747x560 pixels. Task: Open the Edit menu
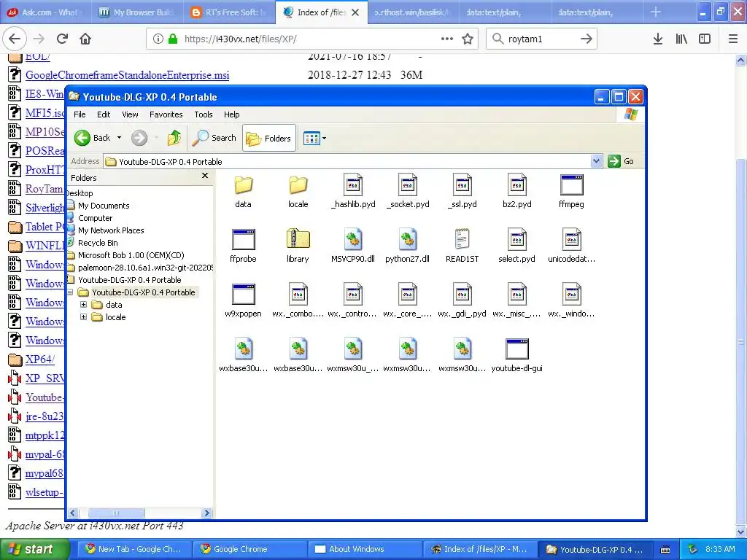pyautogui.click(x=104, y=114)
